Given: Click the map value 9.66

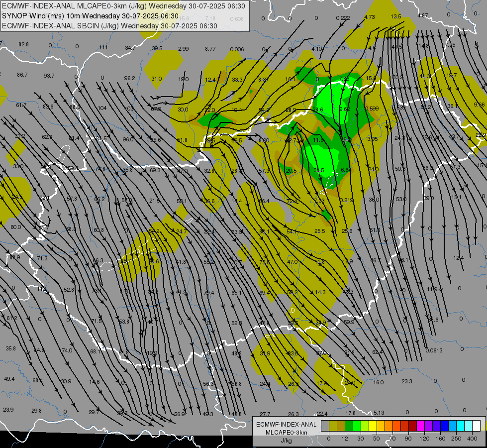Looking at the screenshot, I should click(480, 105).
